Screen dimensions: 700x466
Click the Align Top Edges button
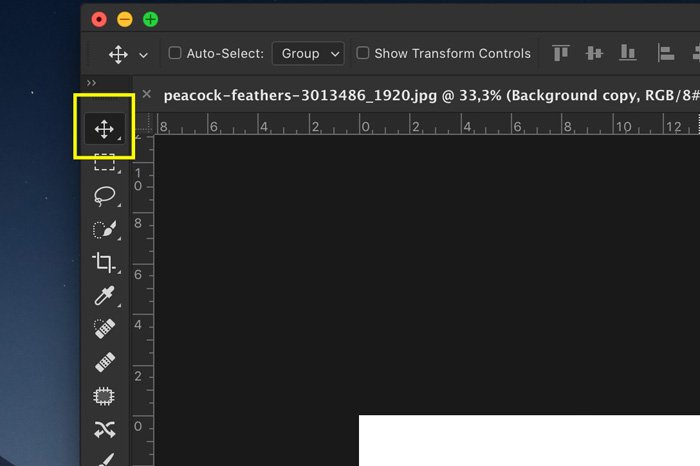561,53
